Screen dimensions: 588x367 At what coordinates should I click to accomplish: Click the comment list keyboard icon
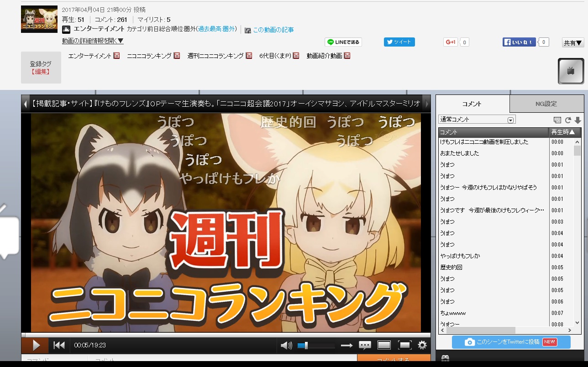[x=557, y=120]
